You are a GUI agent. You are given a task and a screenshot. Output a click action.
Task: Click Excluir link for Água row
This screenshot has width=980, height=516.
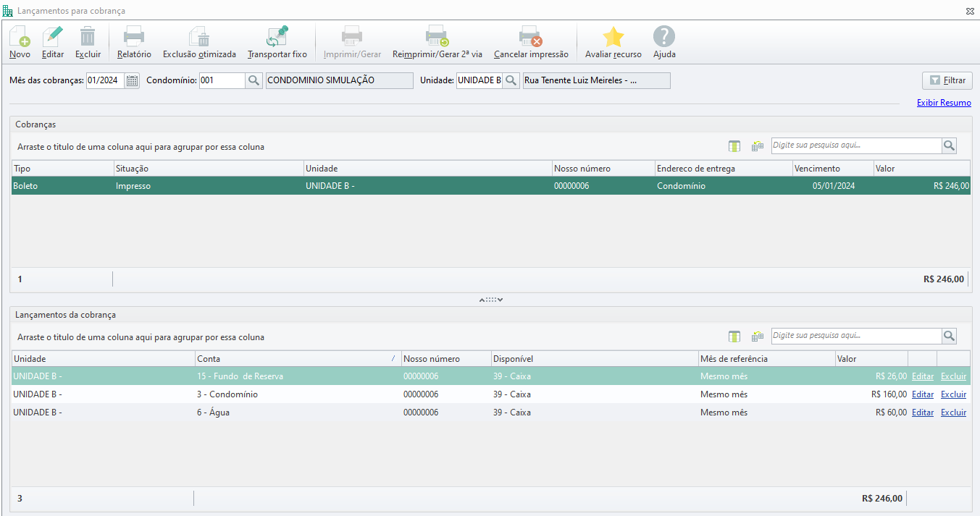click(953, 413)
